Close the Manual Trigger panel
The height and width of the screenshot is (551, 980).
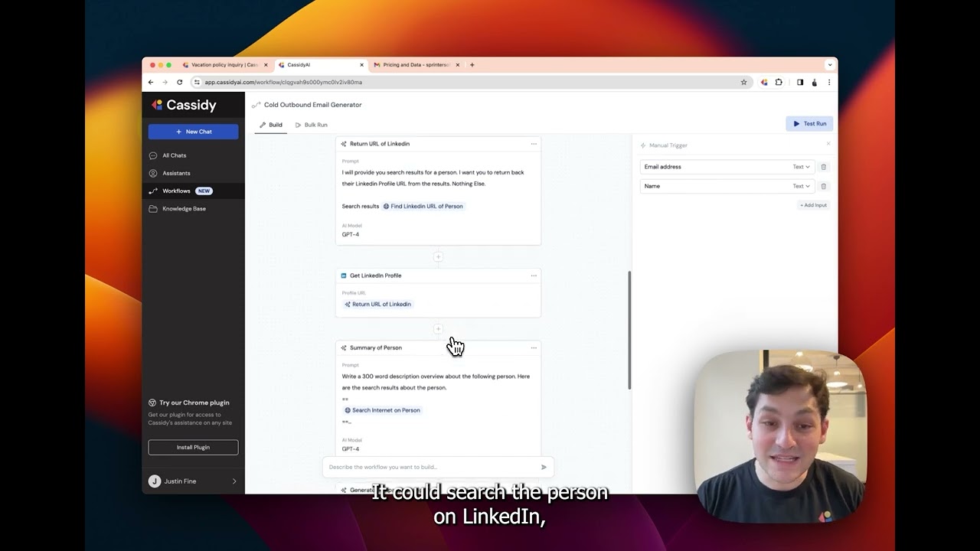pos(828,144)
